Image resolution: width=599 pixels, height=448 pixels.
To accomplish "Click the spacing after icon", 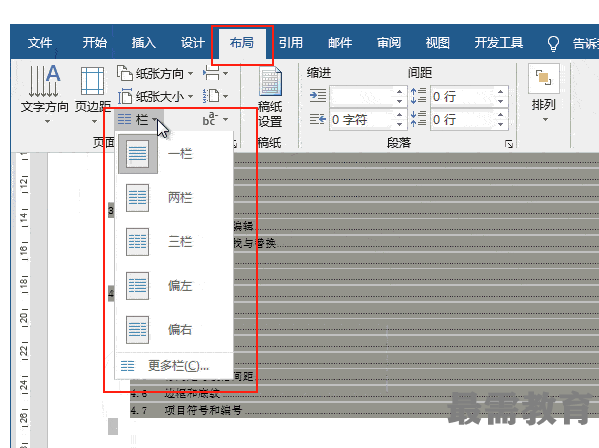I will (418, 119).
